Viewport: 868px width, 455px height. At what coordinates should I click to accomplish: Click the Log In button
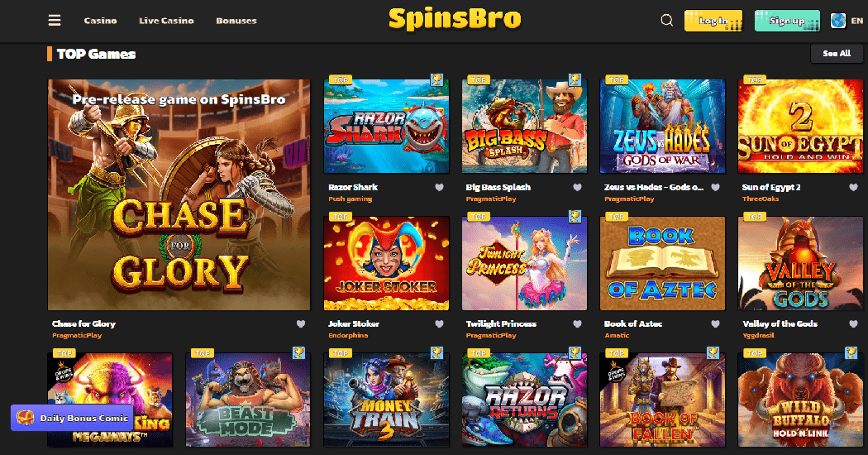click(713, 21)
